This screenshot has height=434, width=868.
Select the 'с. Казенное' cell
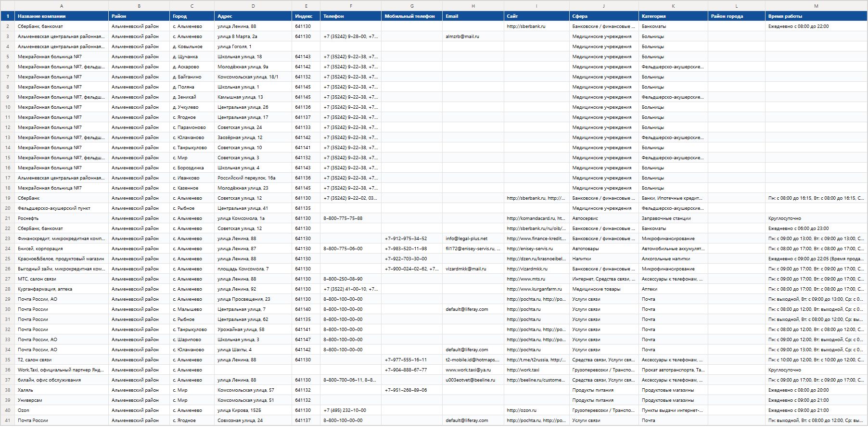[x=192, y=188]
